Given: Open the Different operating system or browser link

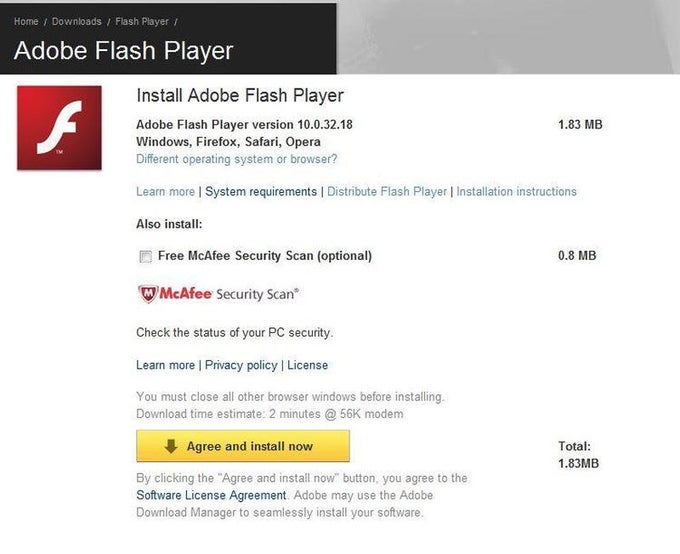Looking at the screenshot, I should click(x=236, y=159).
